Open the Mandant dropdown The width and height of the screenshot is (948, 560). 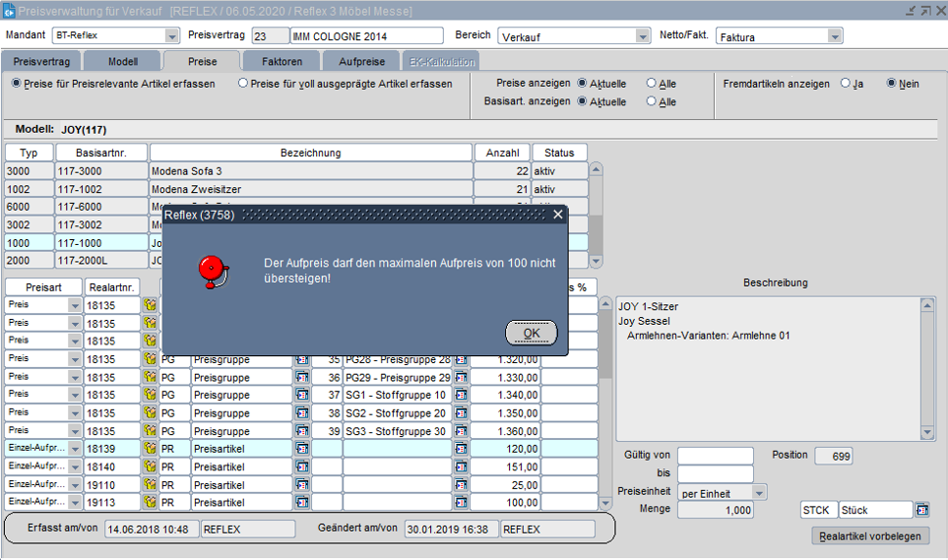(x=173, y=36)
